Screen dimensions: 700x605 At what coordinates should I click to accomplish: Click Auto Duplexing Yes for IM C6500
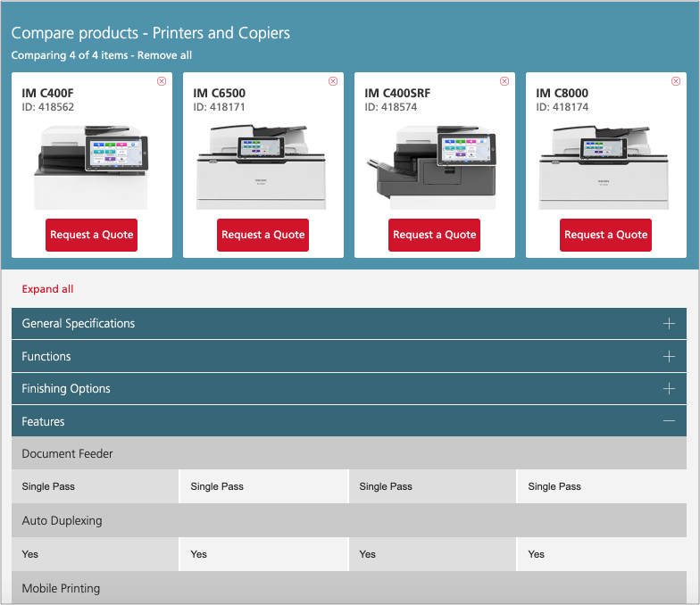tap(198, 554)
